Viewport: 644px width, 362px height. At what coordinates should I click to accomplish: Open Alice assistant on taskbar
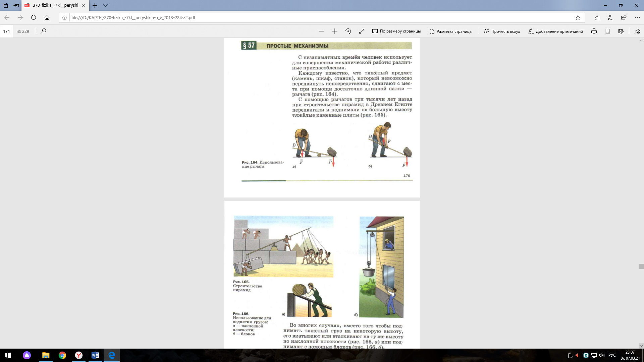tap(27, 355)
